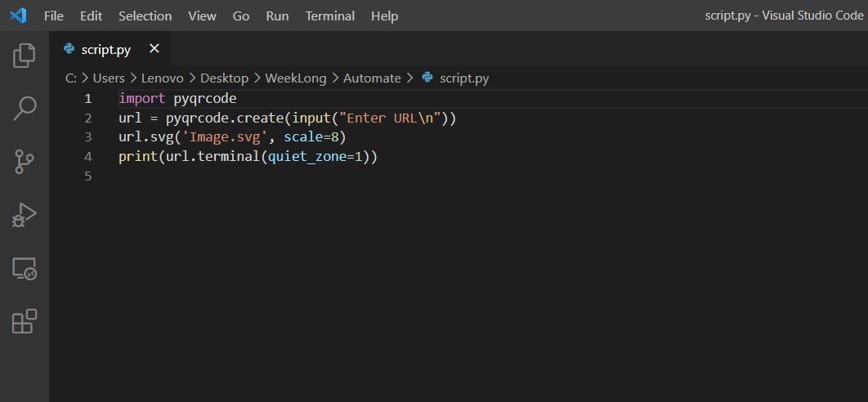Click the VS Code logo icon
The image size is (868, 402).
pos(18,16)
